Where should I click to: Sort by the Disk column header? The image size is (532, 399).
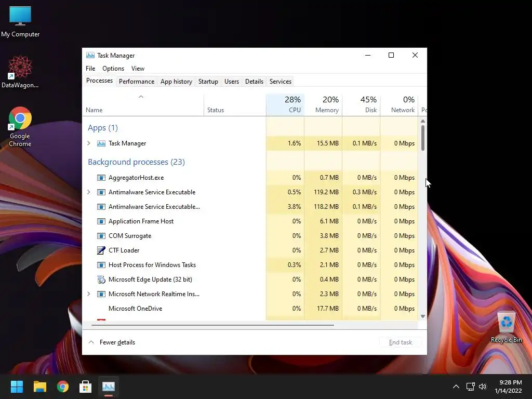coord(361,104)
